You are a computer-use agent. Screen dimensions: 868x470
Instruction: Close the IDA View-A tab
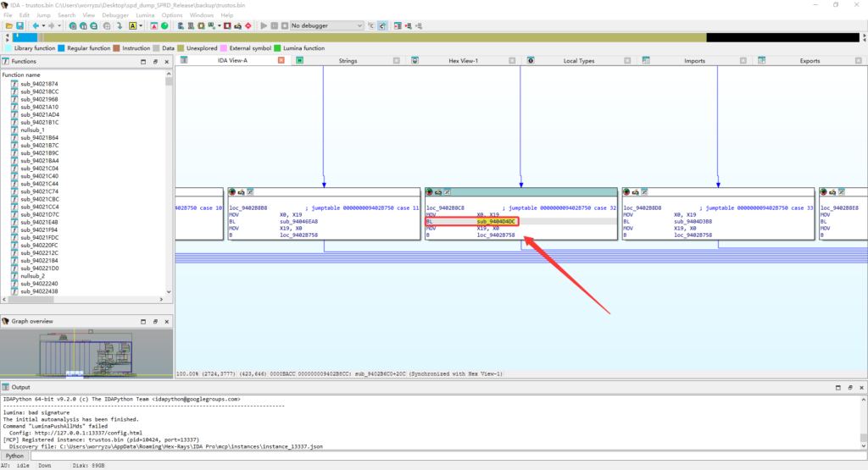tap(281, 60)
